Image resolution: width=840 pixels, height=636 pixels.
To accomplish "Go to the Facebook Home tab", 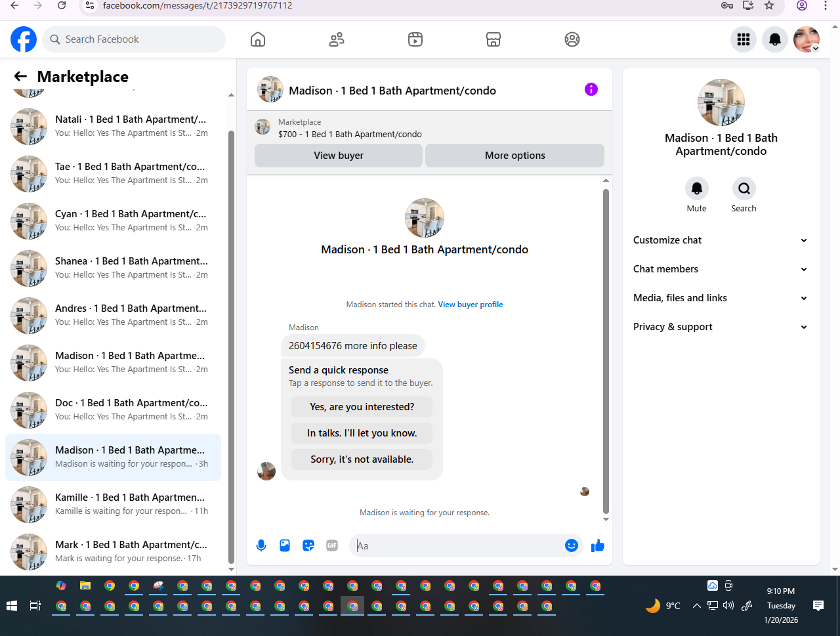I will point(258,39).
